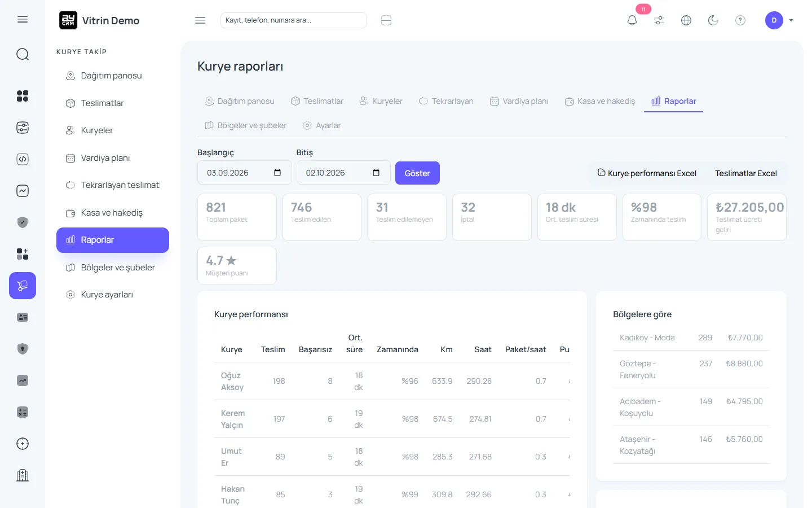This screenshot has height=508, width=812.
Task: Toggle the sidebar collapse hamburger beside logo
Action: 200,20
